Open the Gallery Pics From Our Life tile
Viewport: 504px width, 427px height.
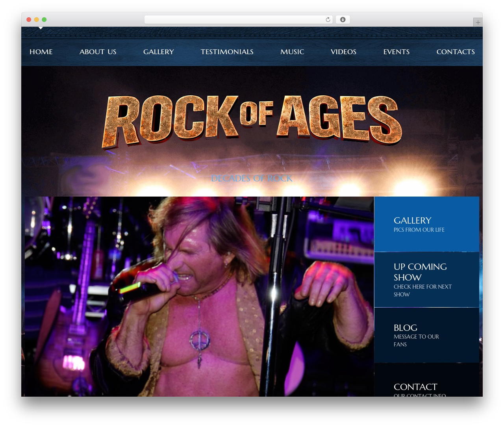(x=426, y=224)
